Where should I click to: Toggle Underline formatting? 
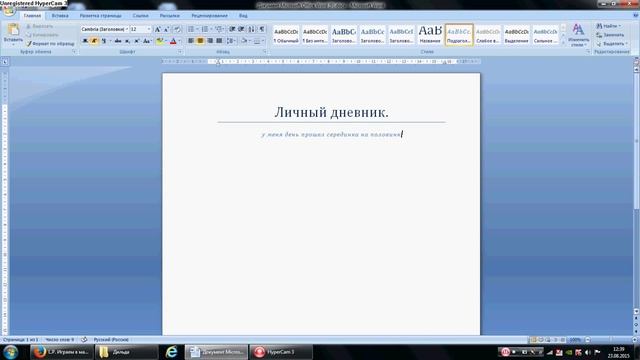point(104,41)
